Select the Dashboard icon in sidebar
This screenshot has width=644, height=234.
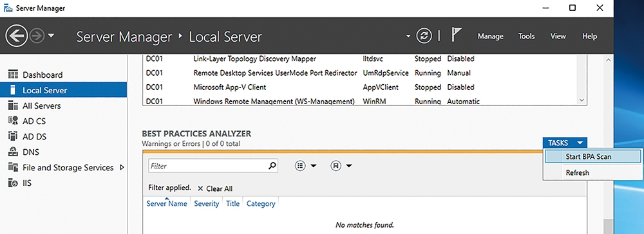pos(14,75)
